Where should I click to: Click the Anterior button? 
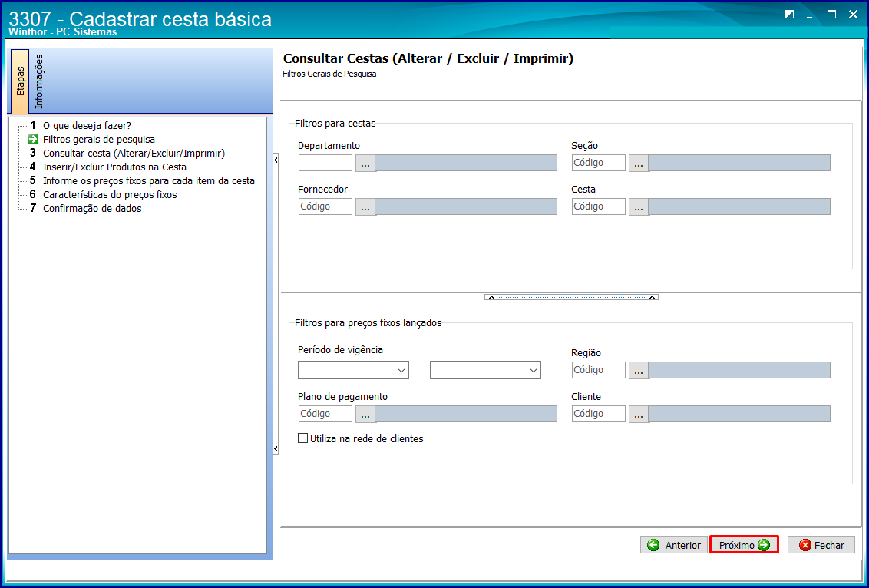point(674,545)
